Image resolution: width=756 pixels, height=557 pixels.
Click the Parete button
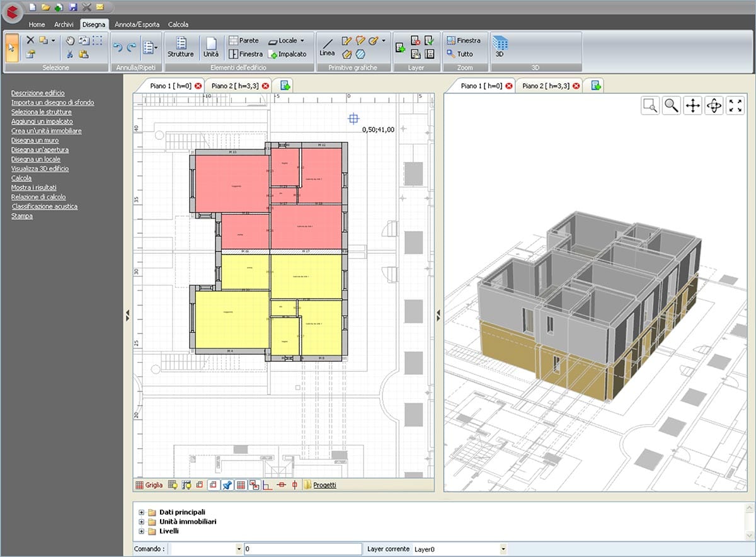[244, 40]
